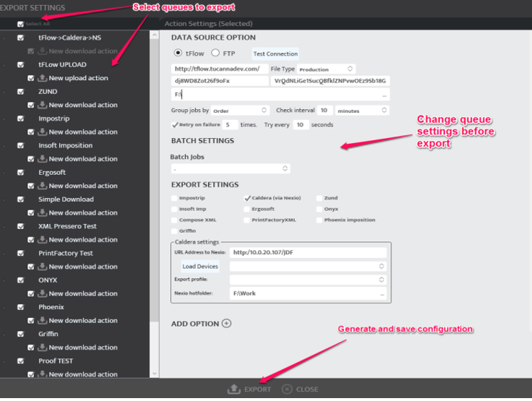Toggle the Select All checkbox
The height and width of the screenshot is (401, 532).
21,24
